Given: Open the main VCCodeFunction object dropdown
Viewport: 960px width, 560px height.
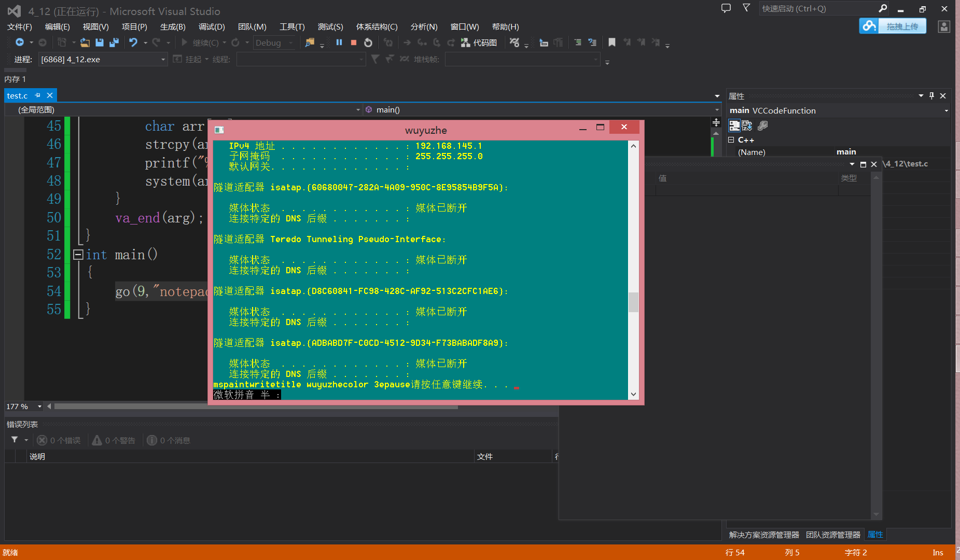Looking at the screenshot, I should point(839,110).
